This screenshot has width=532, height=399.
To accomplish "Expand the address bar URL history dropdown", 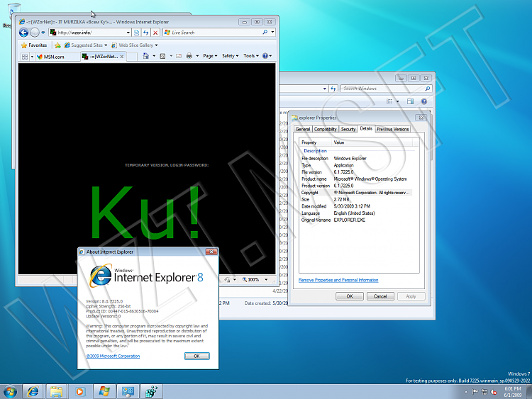I will coord(128,33).
